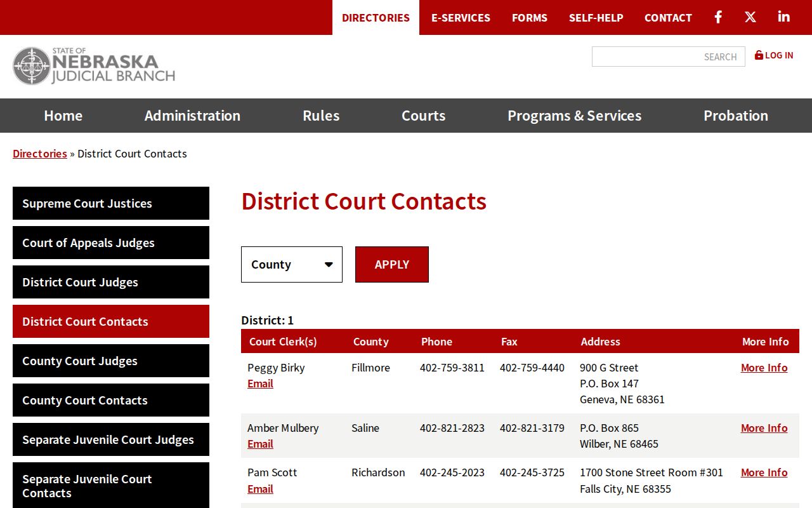This screenshot has width=812, height=508.
Task: Click the Address column header
Action: pos(600,342)
